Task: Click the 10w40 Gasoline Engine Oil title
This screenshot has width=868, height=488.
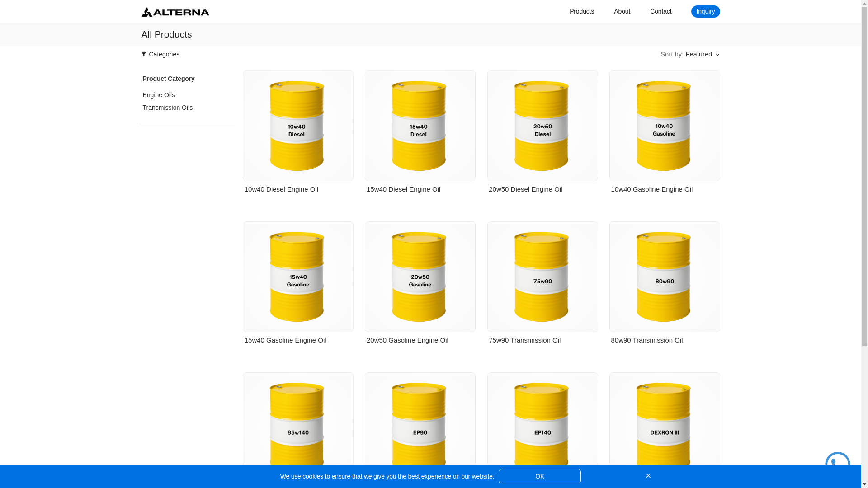Action: 651,189
